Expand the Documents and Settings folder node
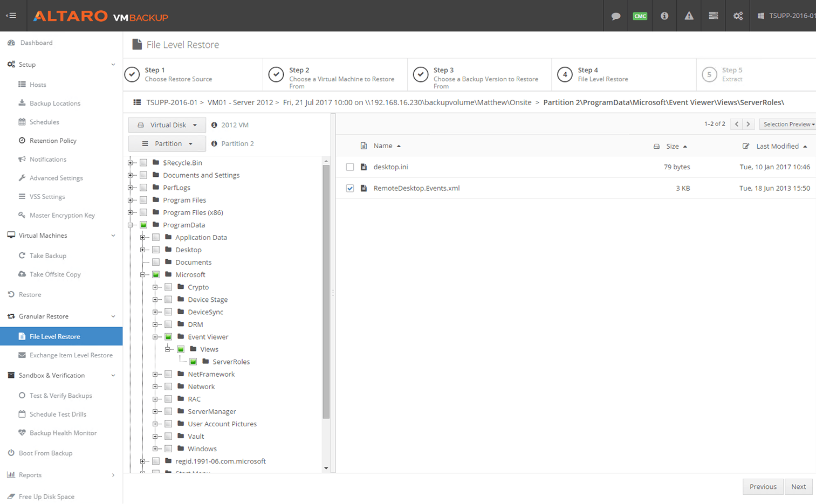Viewport: 816px width, 504px height. pyautogui.click(x=131, y=175)
